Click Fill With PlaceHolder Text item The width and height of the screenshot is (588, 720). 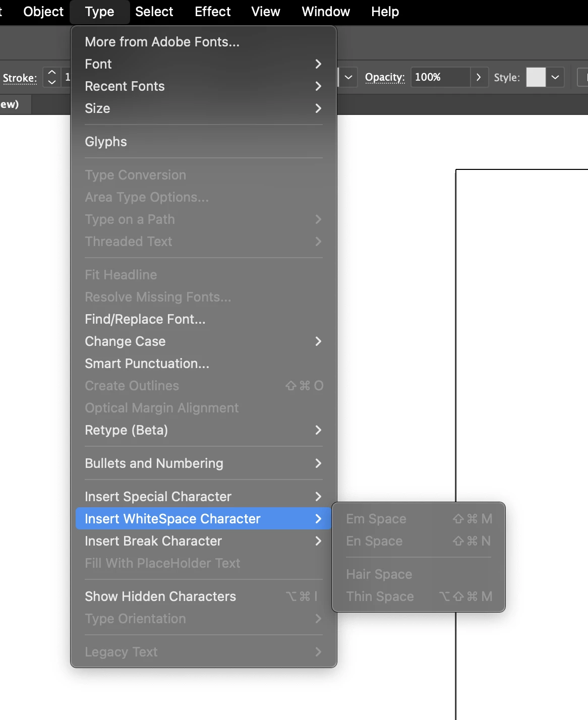203,563
